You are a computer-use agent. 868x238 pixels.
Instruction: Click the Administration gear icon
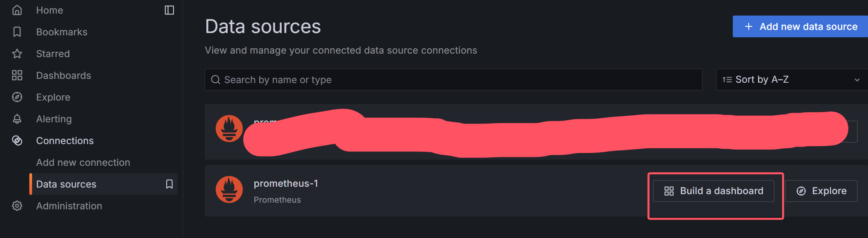17,206
